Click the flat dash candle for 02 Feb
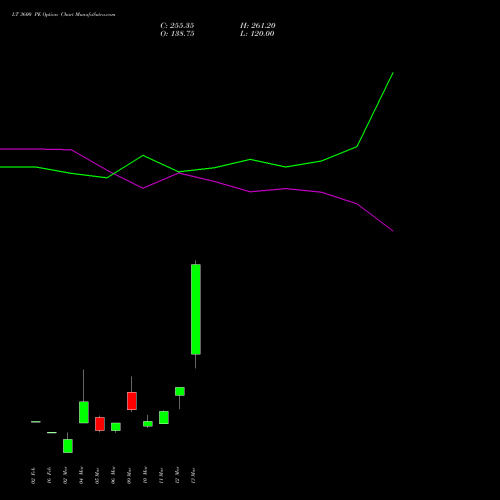The height and width of the screenshot is (500, 500). 36,422
